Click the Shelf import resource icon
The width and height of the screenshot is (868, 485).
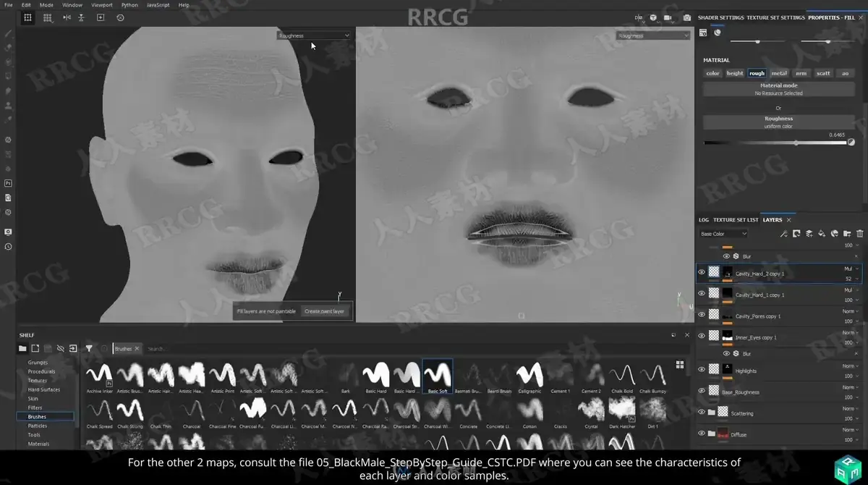(x=73, y=348)
